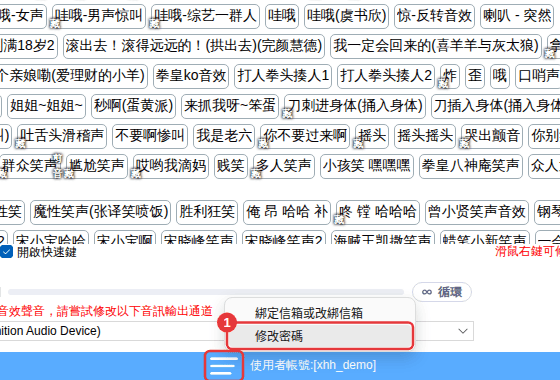Viewport: 560px width, 380px height.
Task: Play the 来抓我呀~笨蛋 sound
Action: click(230, 106)
